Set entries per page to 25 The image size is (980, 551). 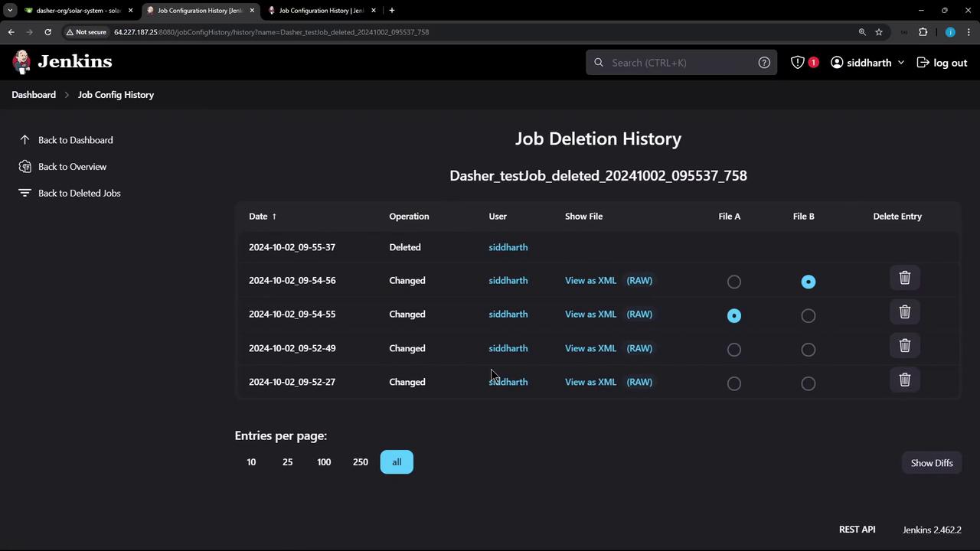(287, 462)
